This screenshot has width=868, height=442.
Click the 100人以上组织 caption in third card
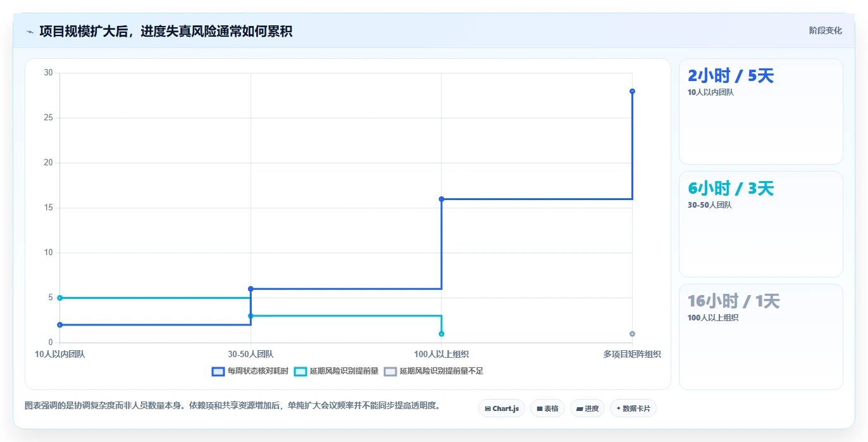(x=713, y=318)
